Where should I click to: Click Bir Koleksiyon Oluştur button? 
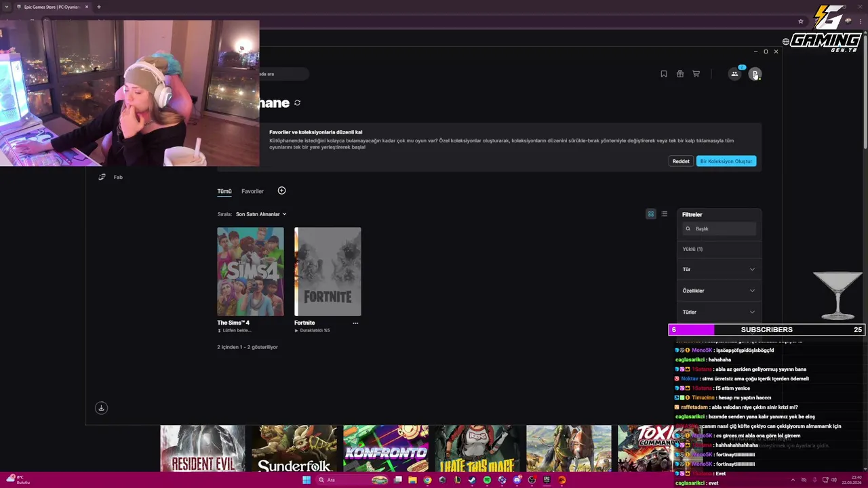(726, 161)
